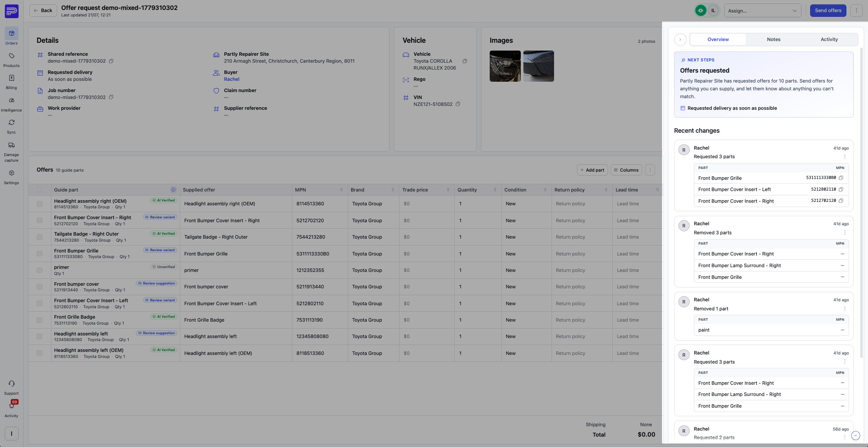The height and width of the screenshot is (447, 868).
Task: Open the Orders section in sidebar
Action: pyautogui.click(x=12, y=36)
